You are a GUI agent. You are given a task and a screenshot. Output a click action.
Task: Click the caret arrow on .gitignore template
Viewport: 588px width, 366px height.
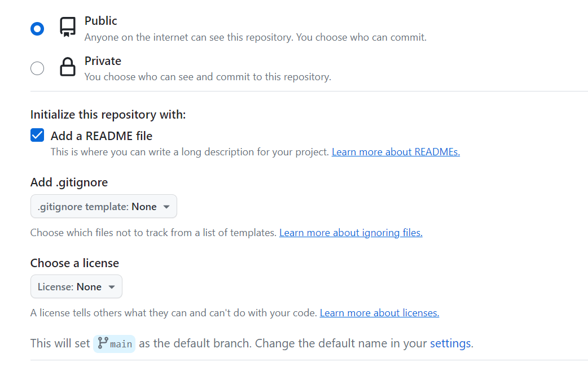pos(166,207)
